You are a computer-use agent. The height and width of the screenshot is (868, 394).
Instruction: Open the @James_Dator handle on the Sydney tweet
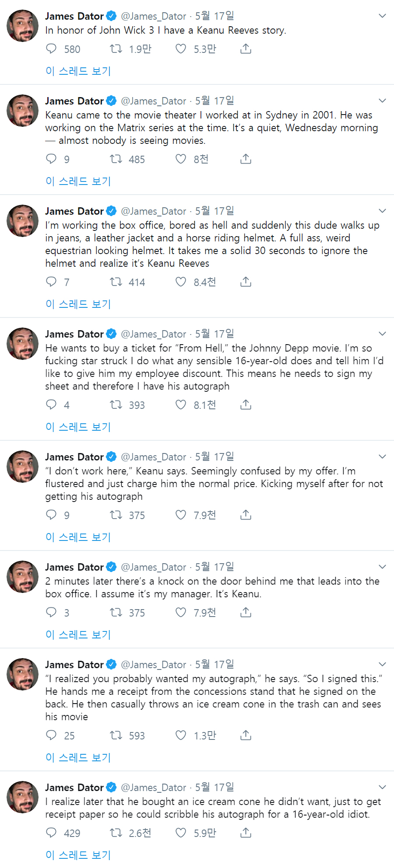[154, 101]
